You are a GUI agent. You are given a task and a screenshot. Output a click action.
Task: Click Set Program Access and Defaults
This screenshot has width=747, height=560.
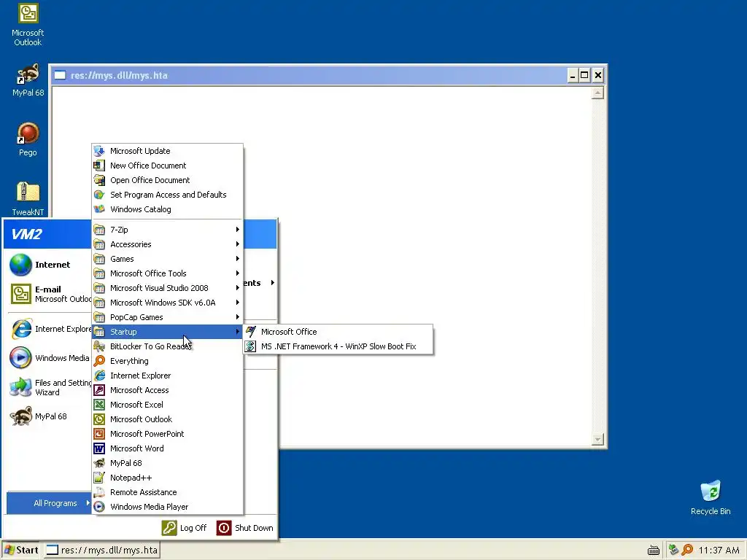pyautogui.click(x=167, y=195)
